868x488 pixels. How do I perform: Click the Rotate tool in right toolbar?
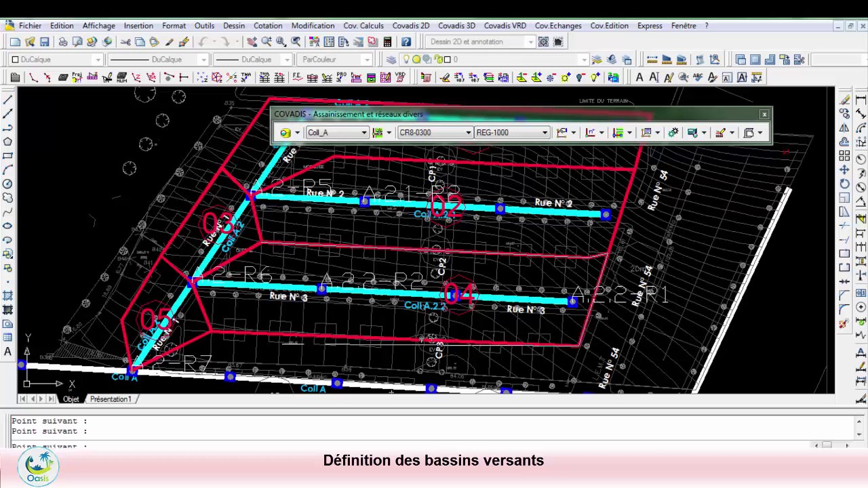844,184
